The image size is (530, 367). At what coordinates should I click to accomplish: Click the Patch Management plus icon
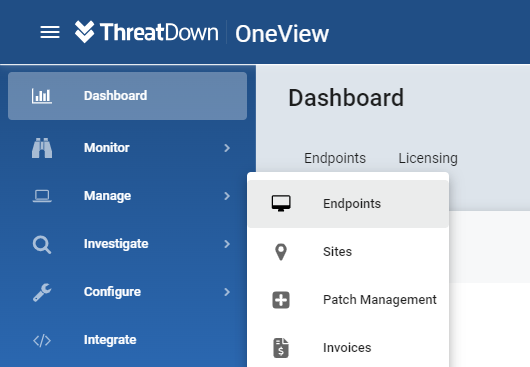281,300
